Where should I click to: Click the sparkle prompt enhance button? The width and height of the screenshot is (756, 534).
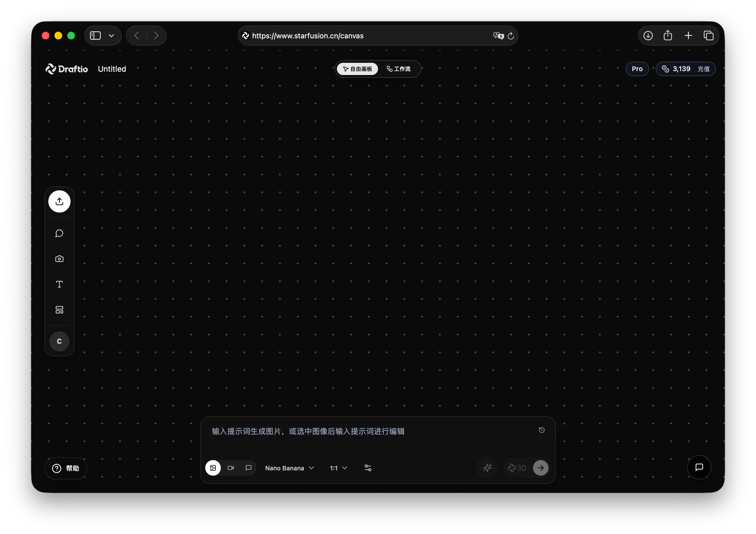tap(487, 468)
